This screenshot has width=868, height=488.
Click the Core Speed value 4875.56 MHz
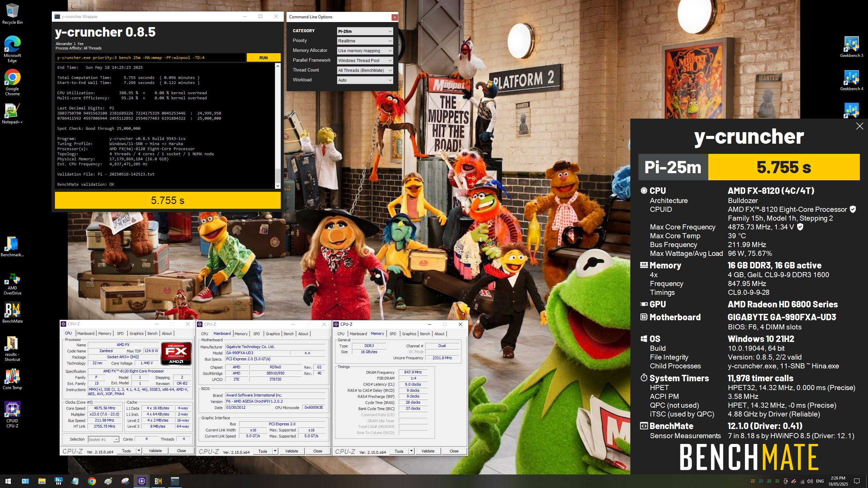coord(104,408)
